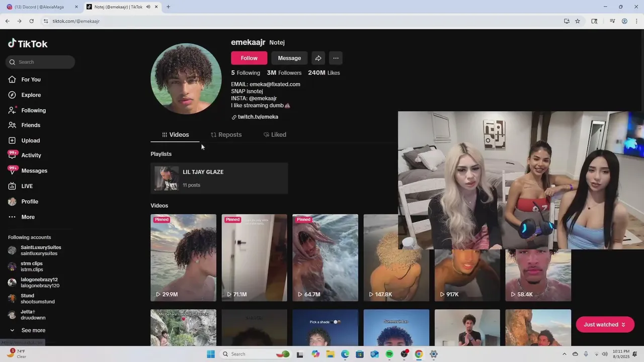Open the Friends page
The image size is (644, 362).
[x=31, y=125]
